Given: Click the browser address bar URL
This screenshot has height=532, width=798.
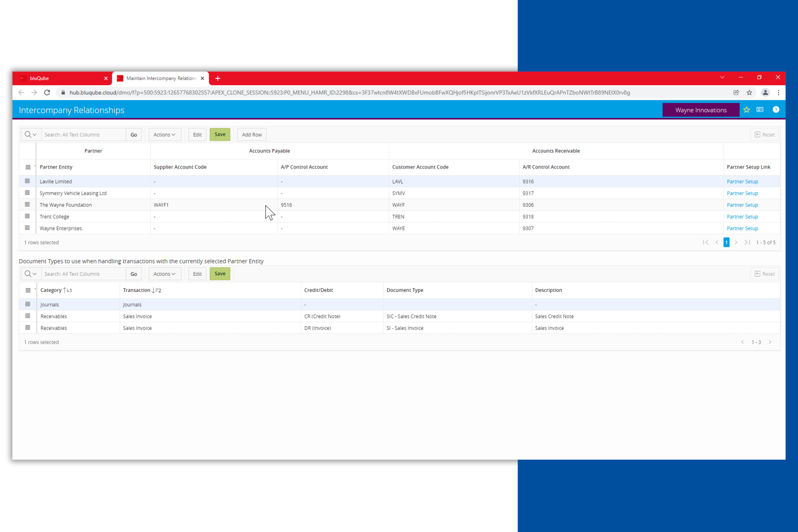Looking at the screenshot, I should pos(349,92).
